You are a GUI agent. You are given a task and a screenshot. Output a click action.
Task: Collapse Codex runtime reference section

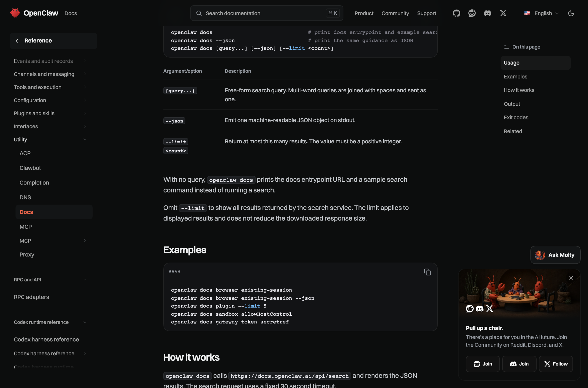point(50,322)
